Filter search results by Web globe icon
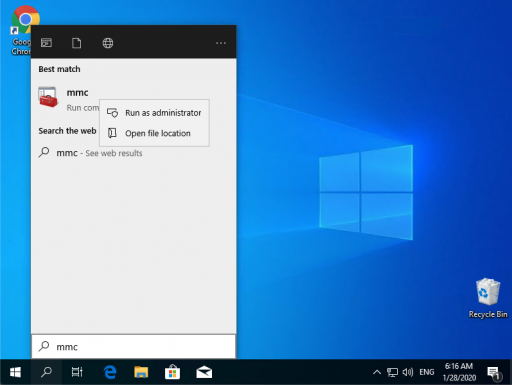512x385 pixels. [x=108, y=43]
